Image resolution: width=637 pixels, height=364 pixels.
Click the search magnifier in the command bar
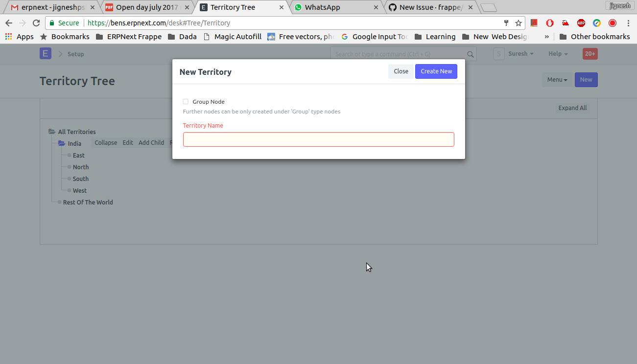point(470,54)
